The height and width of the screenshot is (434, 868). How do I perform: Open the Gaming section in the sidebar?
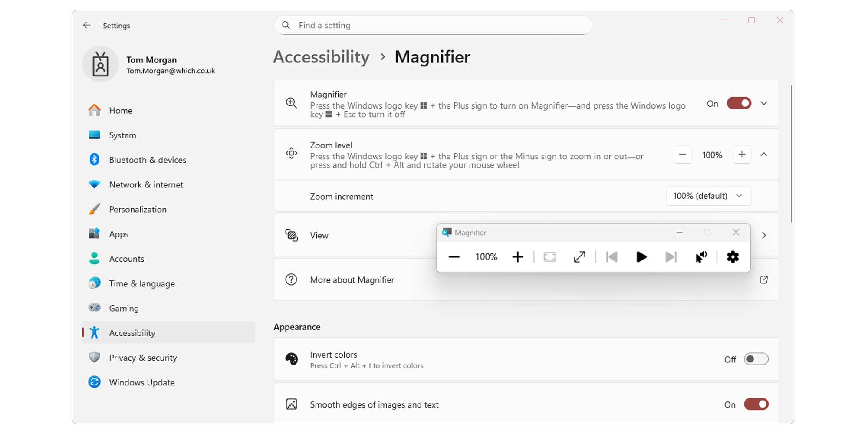click(x=124, y=308)
